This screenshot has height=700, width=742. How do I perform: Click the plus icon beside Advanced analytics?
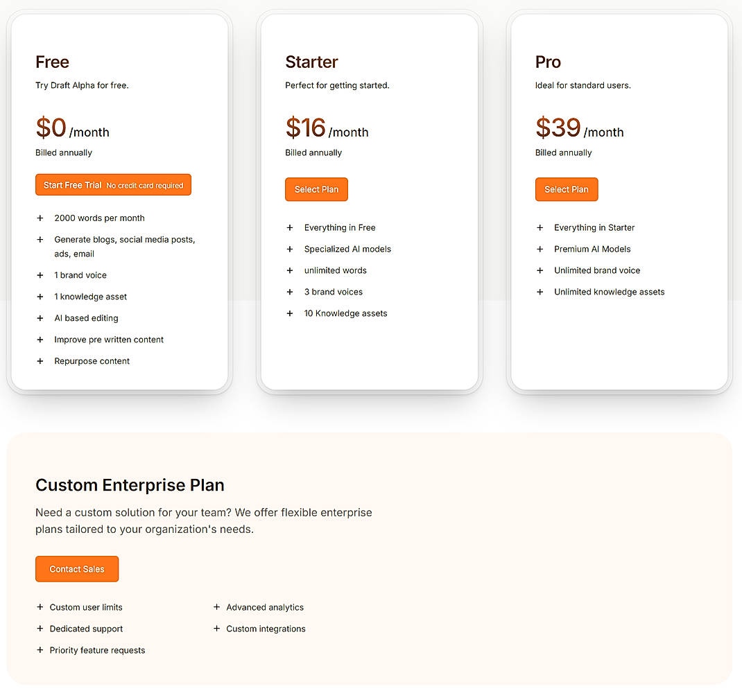point(216,607)
